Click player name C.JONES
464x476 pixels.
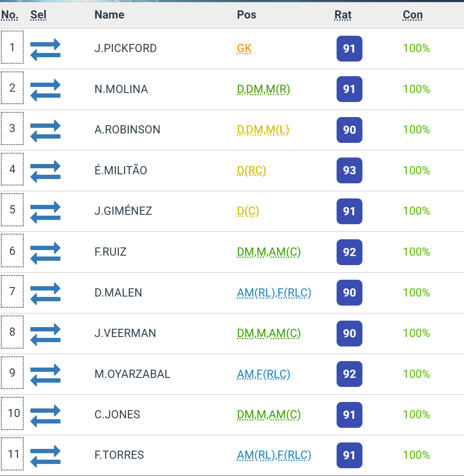(x=118, y=415)
